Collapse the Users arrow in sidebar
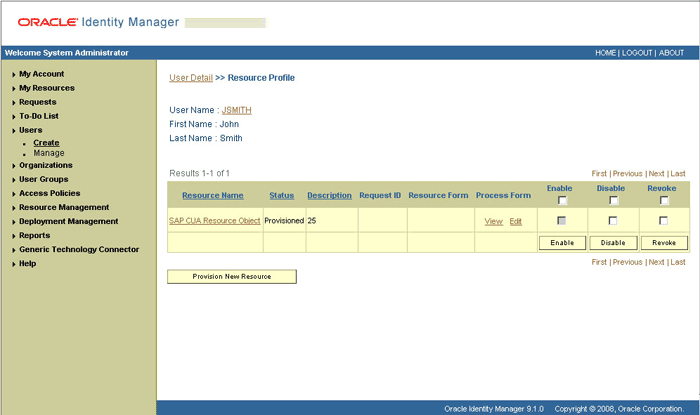Screen dimensions: 700x415 (14, 131)
